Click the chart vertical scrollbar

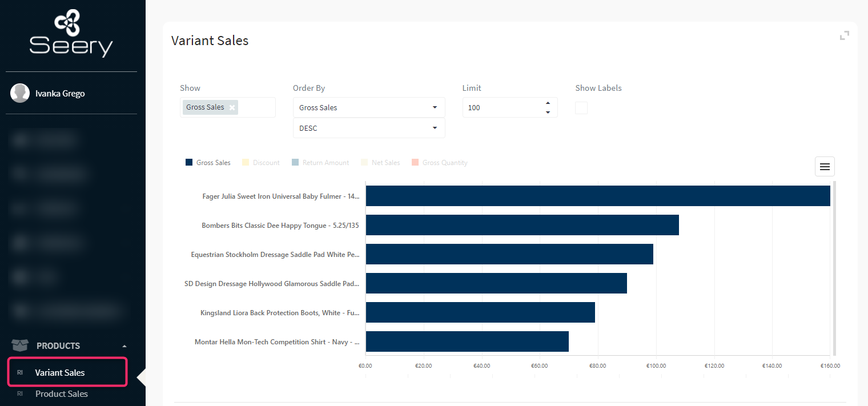[x=834, y=268]
